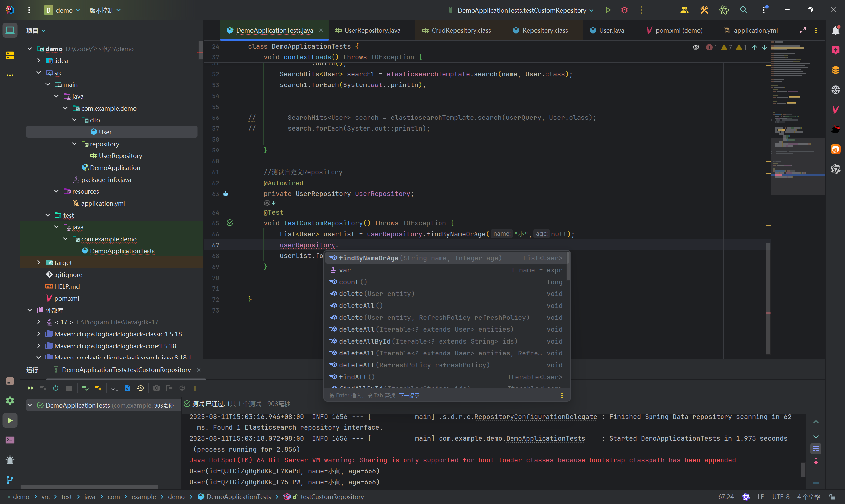This screenshot has height=504, width=845.
Task: Select application.yml in project tree
Action: (x=99, y=203)
